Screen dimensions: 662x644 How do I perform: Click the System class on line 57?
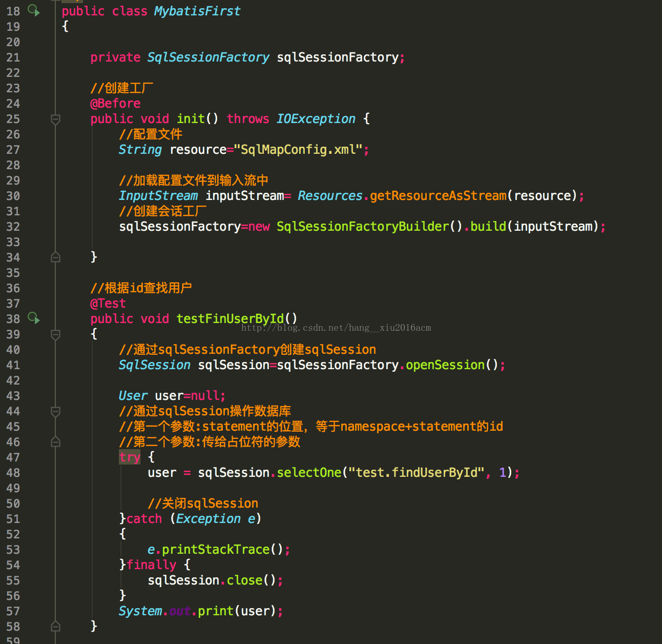coord(140,611)
